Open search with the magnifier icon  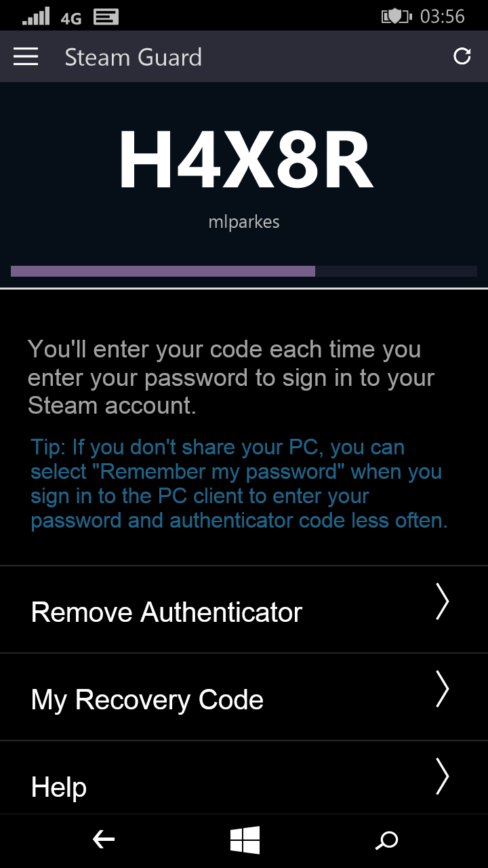click(x=387, y=841)
